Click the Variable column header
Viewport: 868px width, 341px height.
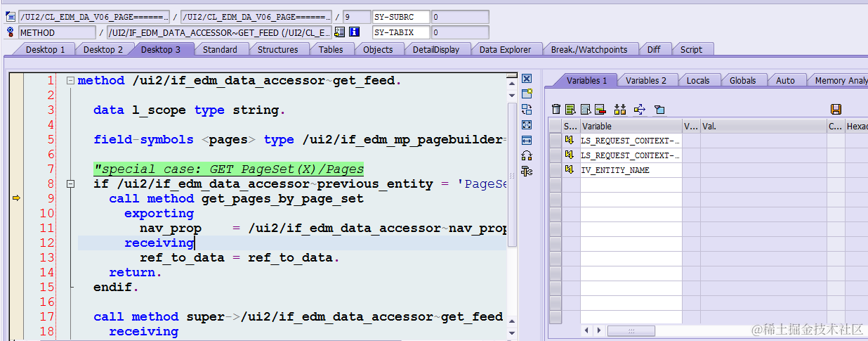(631, 126)
